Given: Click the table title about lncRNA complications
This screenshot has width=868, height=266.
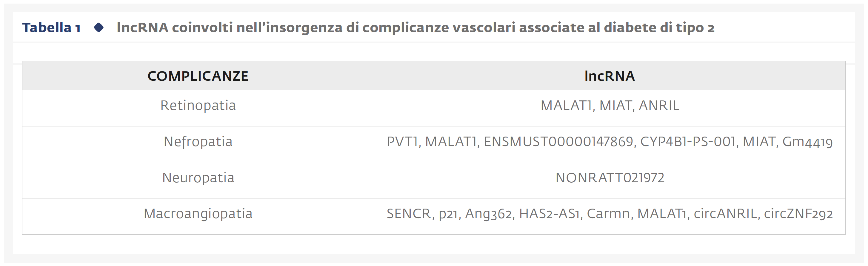Looking at the screenshot, I should [x=415, y=28].
